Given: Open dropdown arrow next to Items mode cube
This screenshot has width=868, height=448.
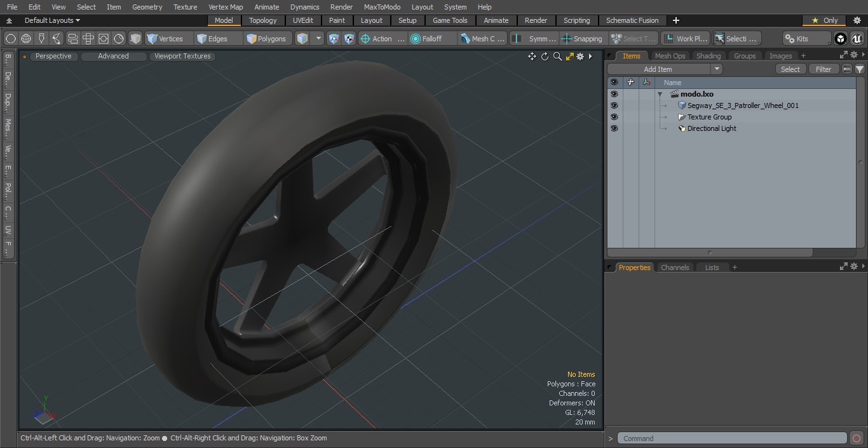Looking at the screenshot, I should click(318, 39).
